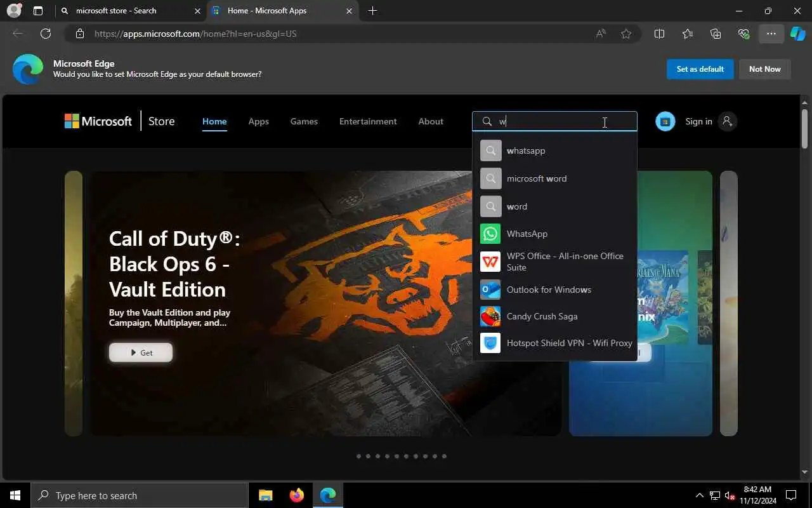812x508 pixels.
Task: Open the tab actions menu icon
Action: pyautogui.click(x=38, y=11)
